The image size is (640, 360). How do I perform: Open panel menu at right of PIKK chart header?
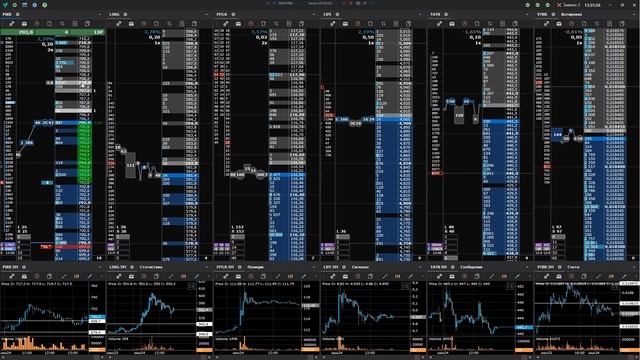[x=100, y=267]
